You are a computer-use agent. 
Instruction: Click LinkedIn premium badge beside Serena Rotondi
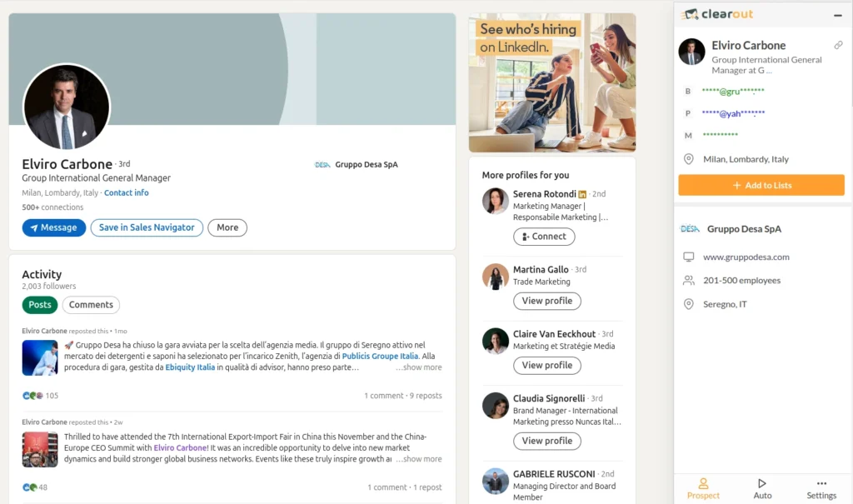tap(582, 194)
